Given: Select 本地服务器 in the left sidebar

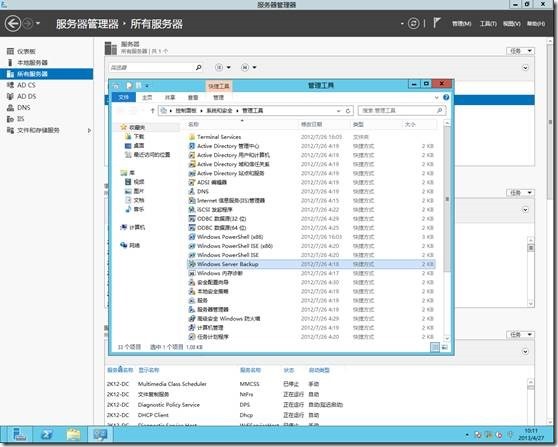Looking at the screenshot, I should (x=32, y=63).
